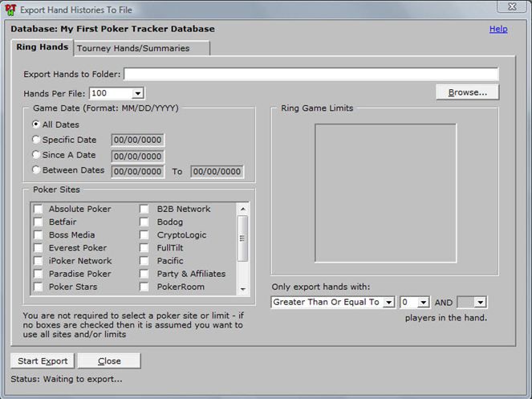532x399 pixels.
Task: Tick the Bodog checkbox
Action: pos(144,222)
